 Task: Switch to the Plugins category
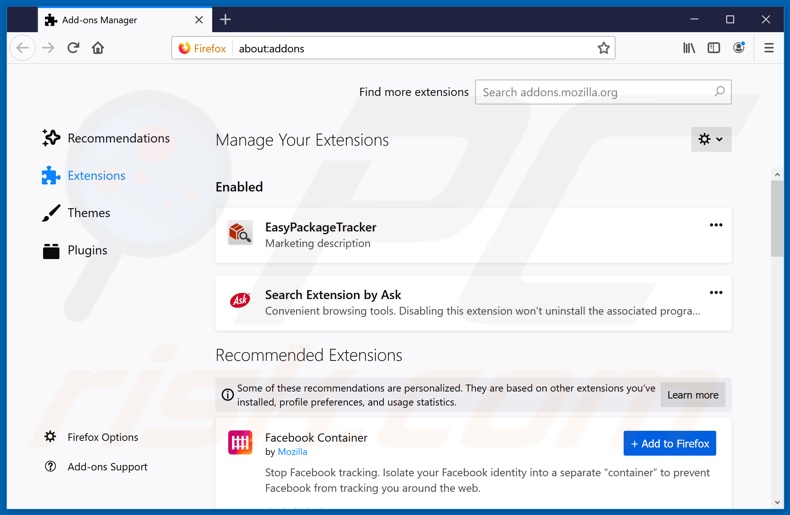[75, 250]
